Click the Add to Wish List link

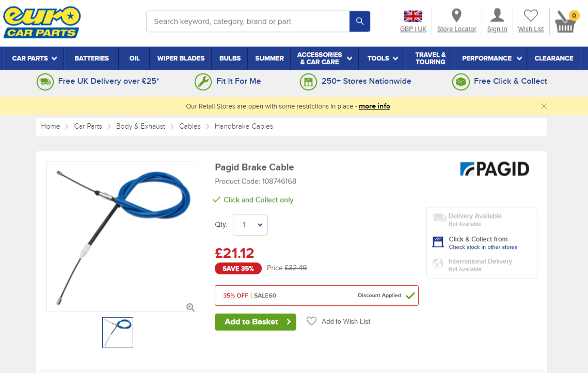tap(346, 321)
